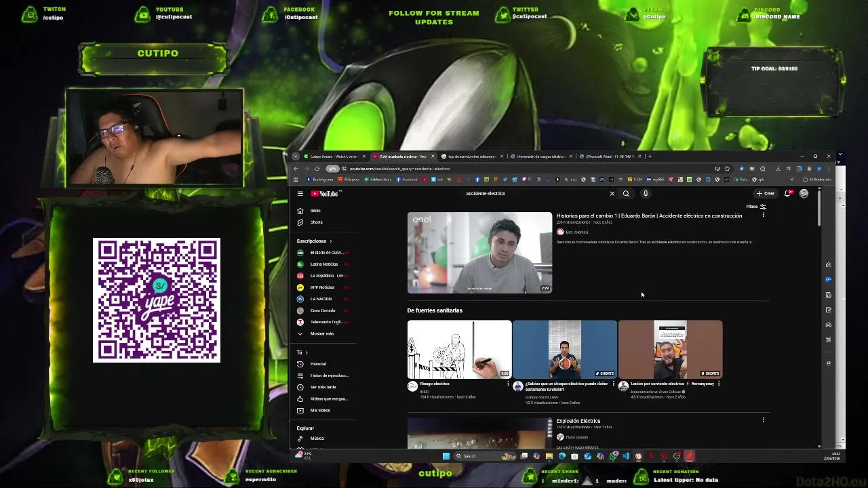Open Latina Noticias subscription

pyautogui.click(x=323, y=264)
